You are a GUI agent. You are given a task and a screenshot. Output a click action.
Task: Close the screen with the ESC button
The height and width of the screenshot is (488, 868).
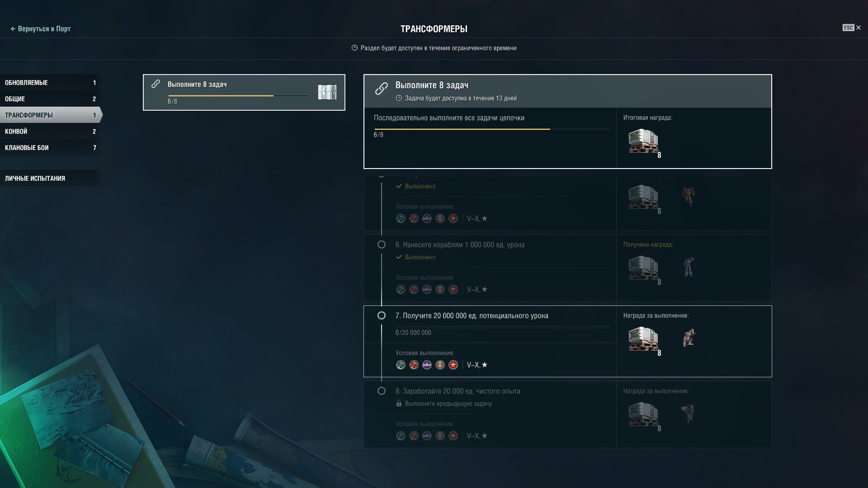coord(852,28)
